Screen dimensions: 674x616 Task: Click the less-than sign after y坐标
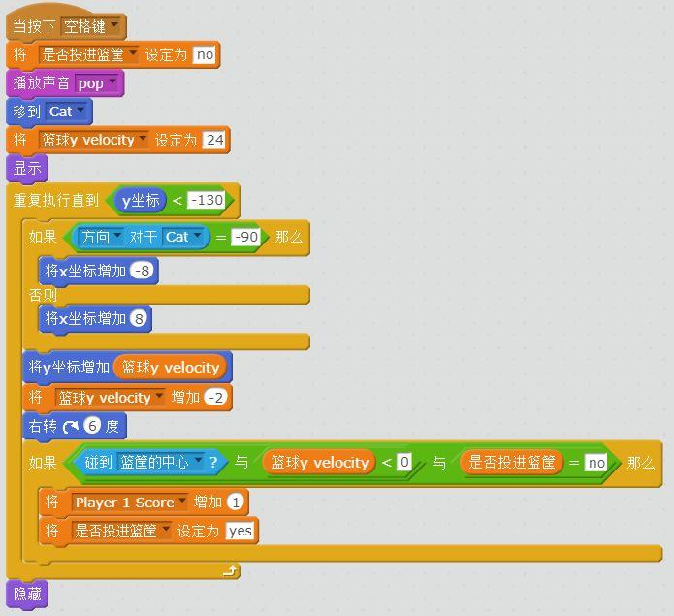(x=177, y=200)
